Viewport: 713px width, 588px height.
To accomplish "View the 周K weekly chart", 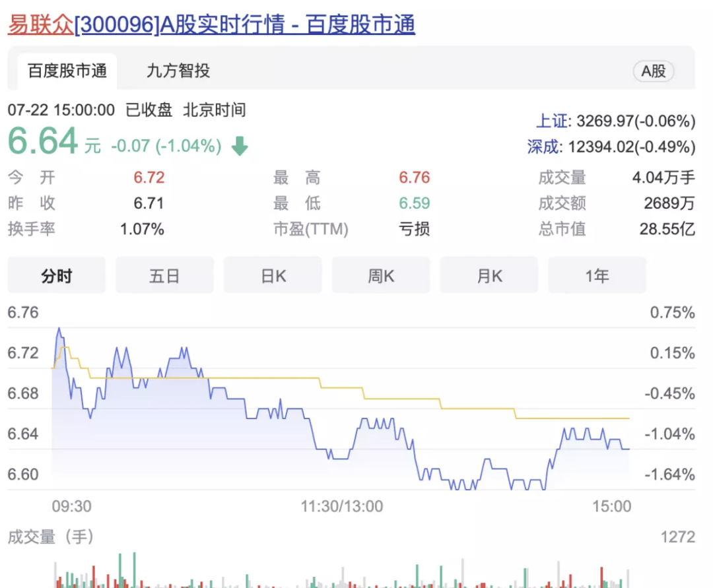I will 381,275.
